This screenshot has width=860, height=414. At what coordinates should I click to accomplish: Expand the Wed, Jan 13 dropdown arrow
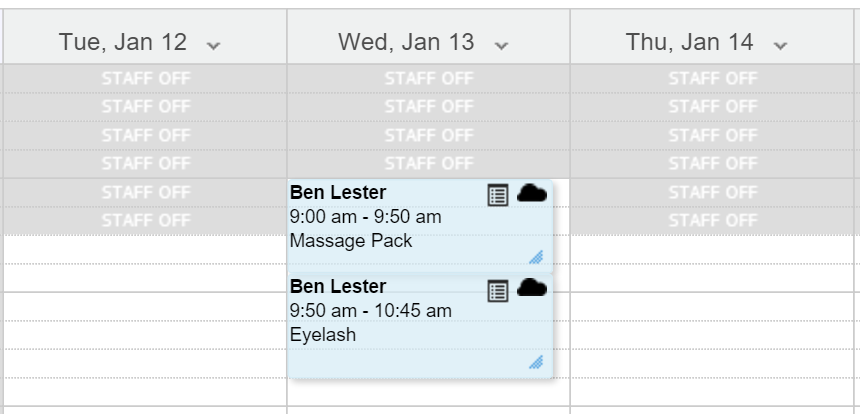(501, 45)
